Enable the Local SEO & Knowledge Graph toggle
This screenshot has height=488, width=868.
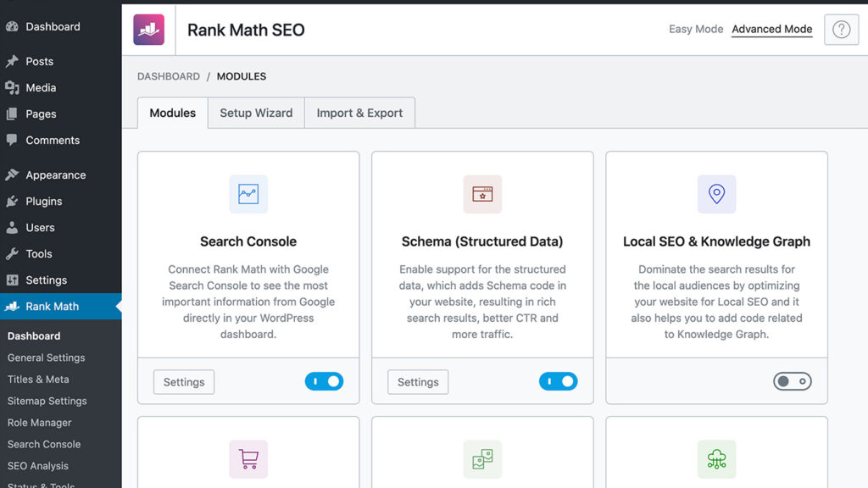pyautogui.click(x=793, y=381)
